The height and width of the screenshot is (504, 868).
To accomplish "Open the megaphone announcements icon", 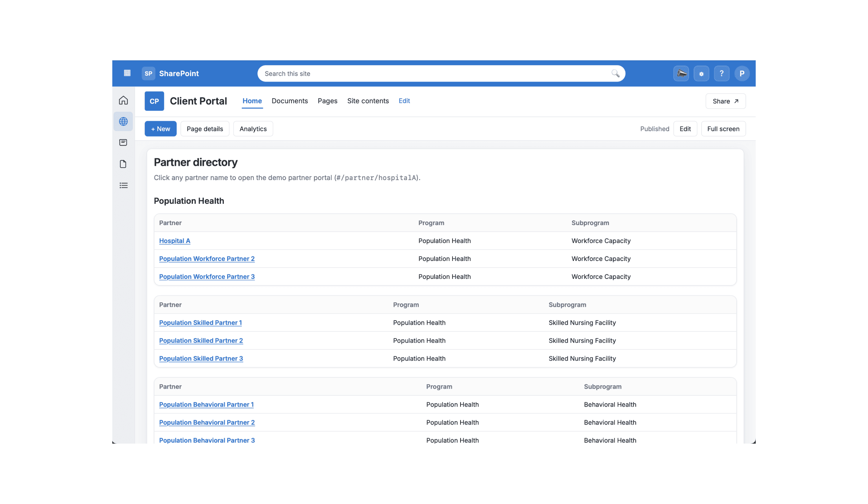I will (681, 74).
